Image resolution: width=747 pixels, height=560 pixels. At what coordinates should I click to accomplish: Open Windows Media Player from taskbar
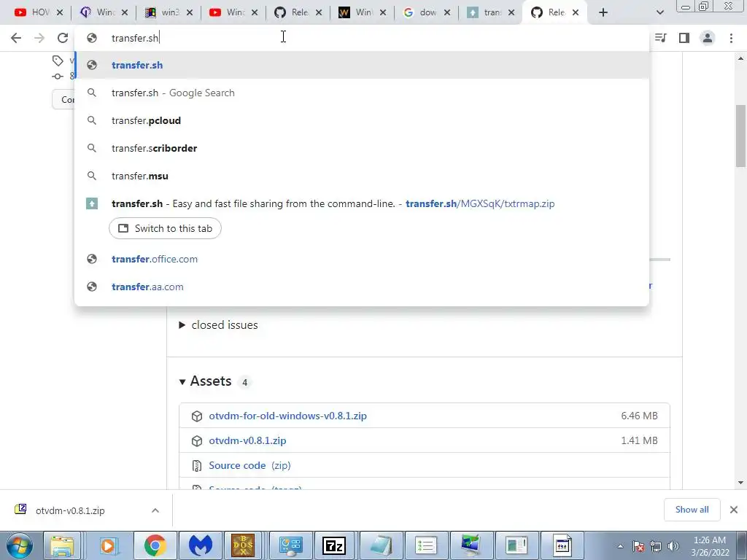pos(108,545)
